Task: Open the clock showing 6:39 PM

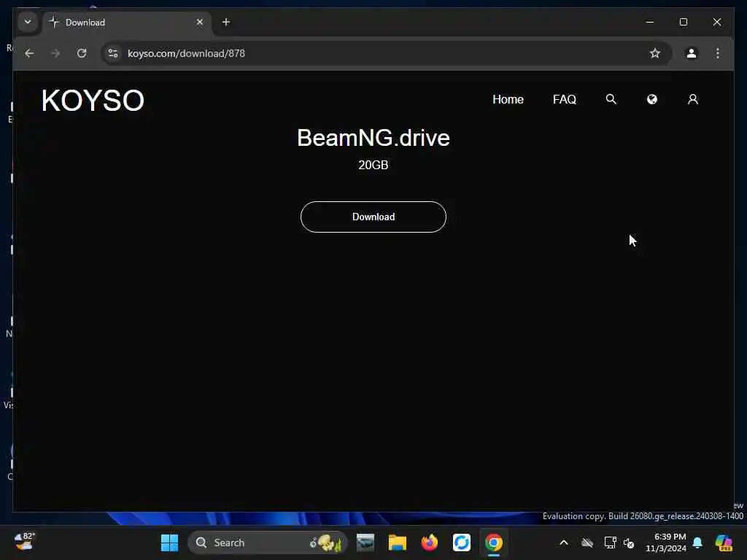Action: [x=665, y=542]
